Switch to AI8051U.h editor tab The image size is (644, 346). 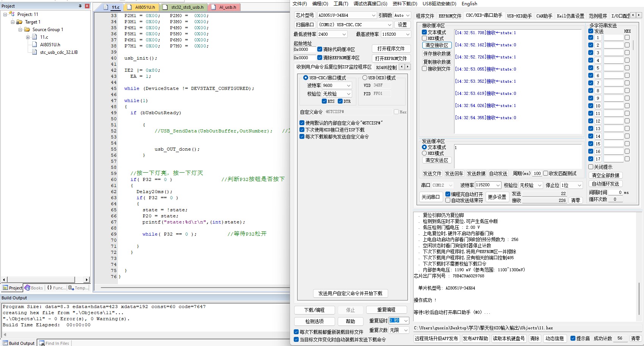click(x=145, y=7)
